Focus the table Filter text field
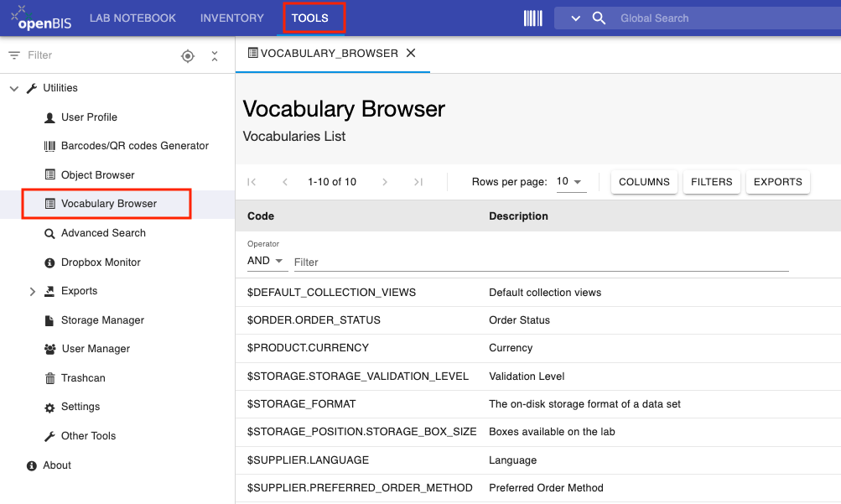 click(541, 262)
